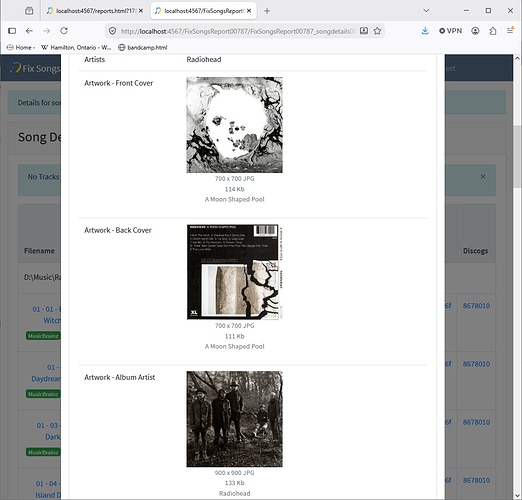Switch to the reports.html tab
Image resolution: width=522 pixels, height=500 pixels.
point(95,11)
